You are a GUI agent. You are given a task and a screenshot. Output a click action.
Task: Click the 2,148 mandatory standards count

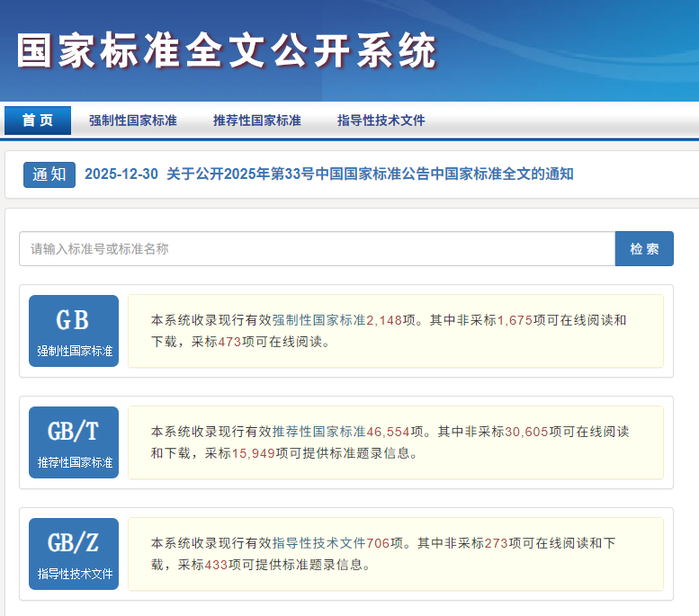point(384,320)
